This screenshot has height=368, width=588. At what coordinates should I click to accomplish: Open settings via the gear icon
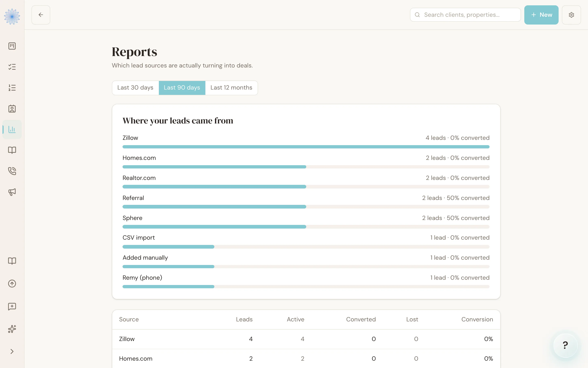coord(571,15)
